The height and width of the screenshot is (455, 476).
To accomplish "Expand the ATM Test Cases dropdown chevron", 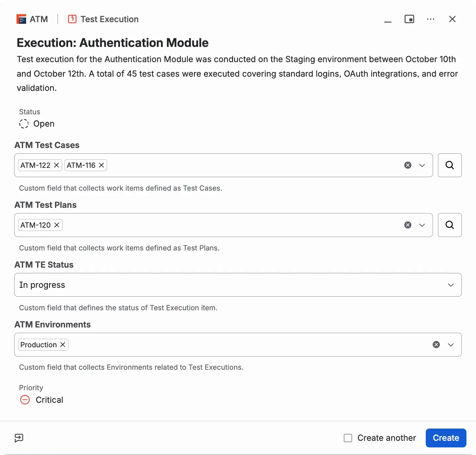I will click(x=422, y=165).
